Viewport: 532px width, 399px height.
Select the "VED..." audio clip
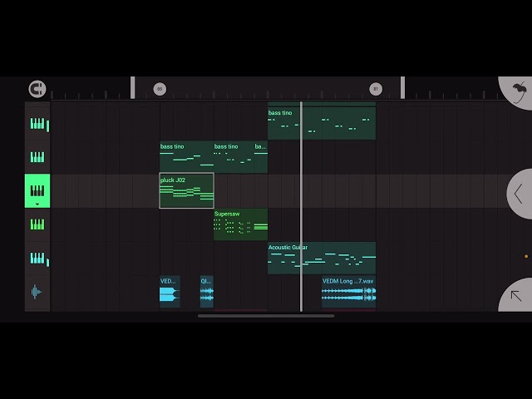[170, 292]
